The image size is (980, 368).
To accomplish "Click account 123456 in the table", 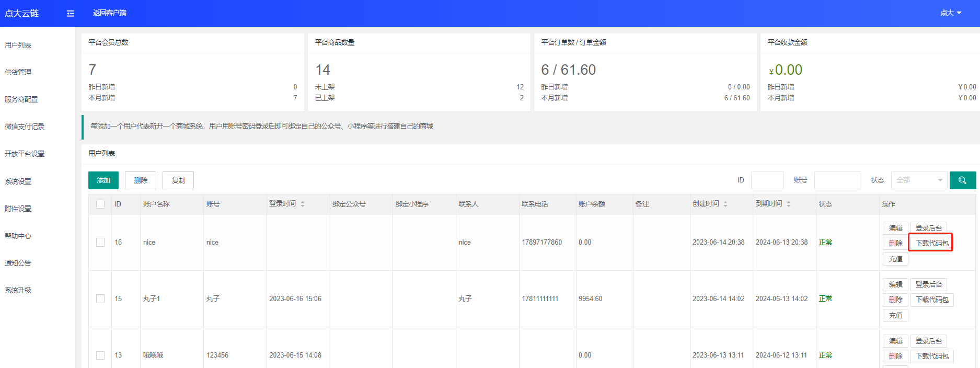I will (217, 355).
